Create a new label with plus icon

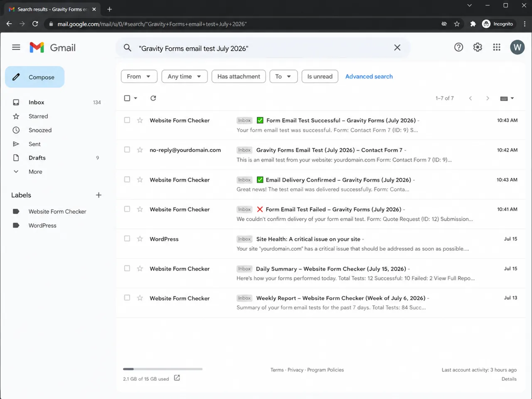(99, 195)
